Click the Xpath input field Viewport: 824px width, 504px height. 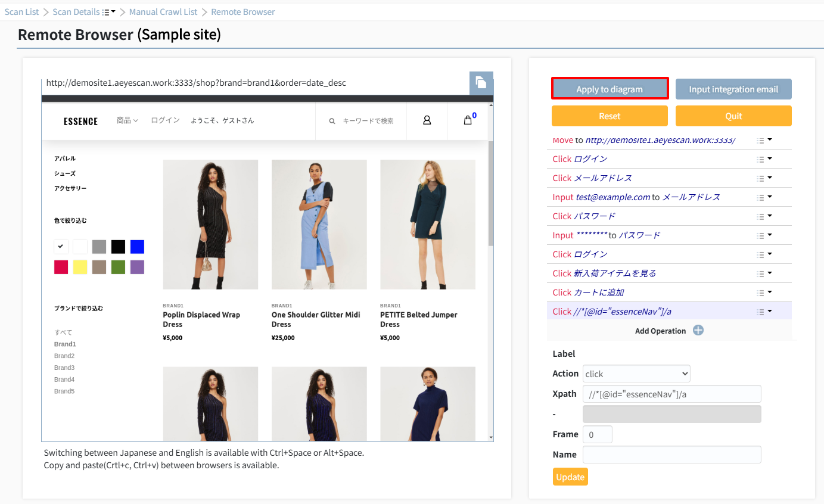tap(672, 394)
